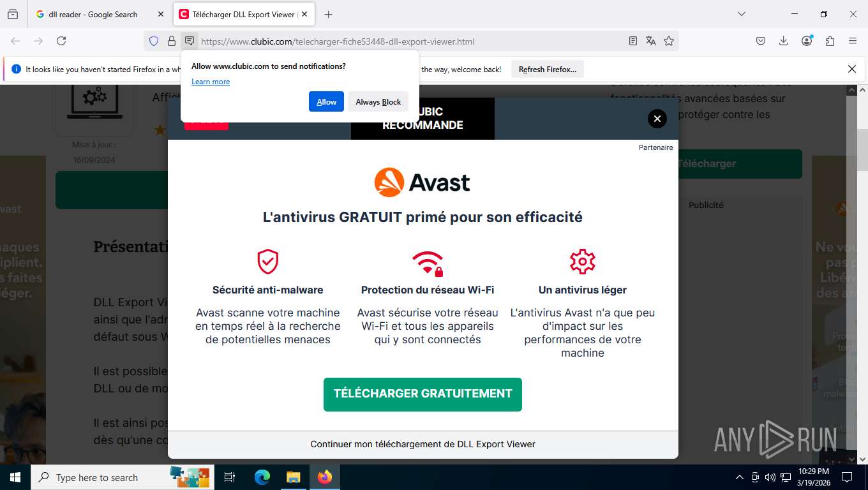Click the scrollbar down arrow
The image size is (868, 490).
point(862,458)
